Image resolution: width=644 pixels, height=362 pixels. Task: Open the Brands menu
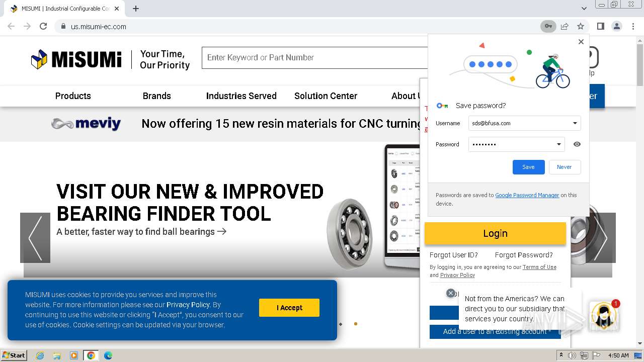(157, 96)
